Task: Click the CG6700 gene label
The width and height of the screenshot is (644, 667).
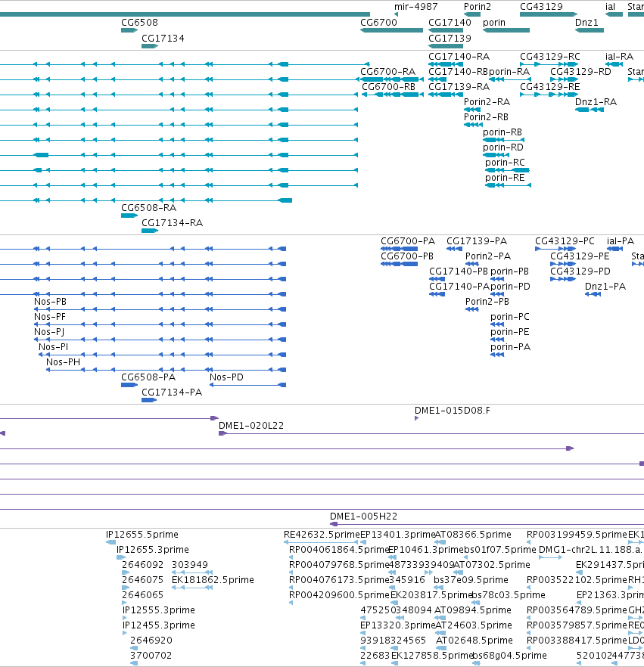Action: coord(378,23)
